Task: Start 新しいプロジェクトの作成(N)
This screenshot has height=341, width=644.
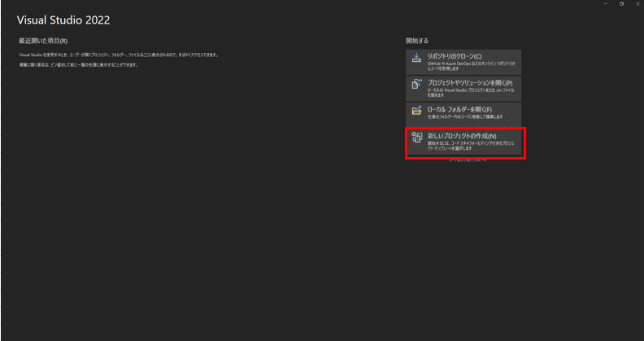Action: click(463, 142)
